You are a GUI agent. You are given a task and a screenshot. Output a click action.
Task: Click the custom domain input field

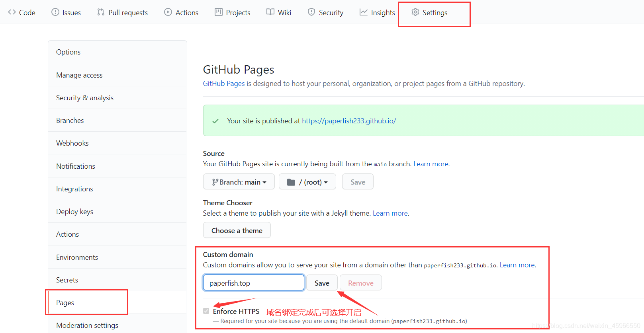(254, 283)
